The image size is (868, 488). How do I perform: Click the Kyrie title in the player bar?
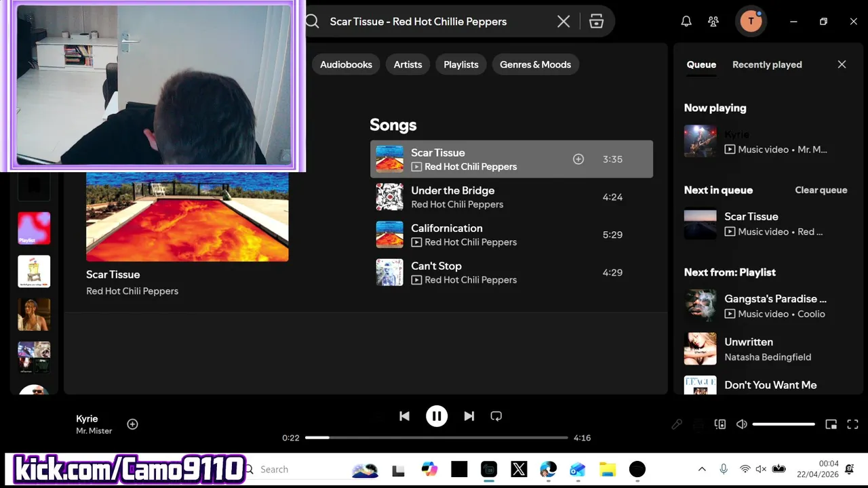[87, 419]
